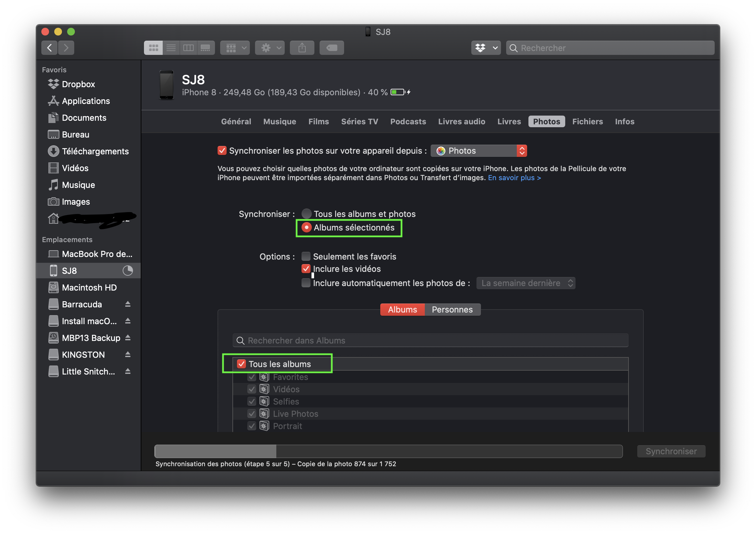This screenshot has height=534, width=756.
Task: Switch to the Personnes tab
Action: pyautogui.click(x=452, y=310)
